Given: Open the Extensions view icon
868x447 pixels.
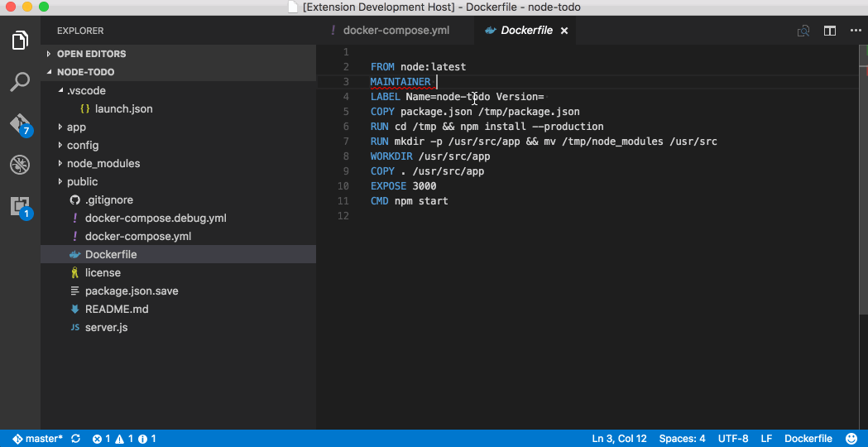Looking at the screenshot, I should coord(21,207).
